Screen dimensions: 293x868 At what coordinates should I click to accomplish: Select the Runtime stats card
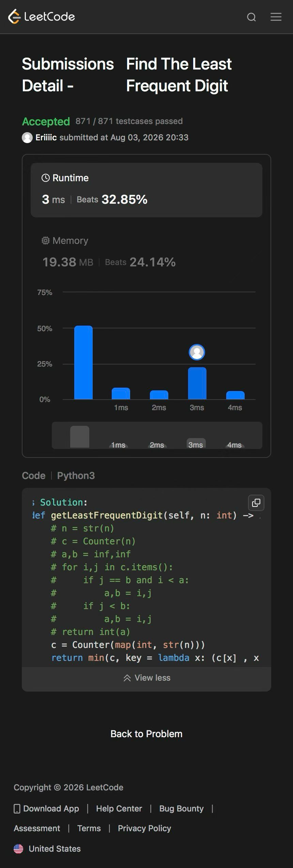pyautogui.click(x=146, y=190)
